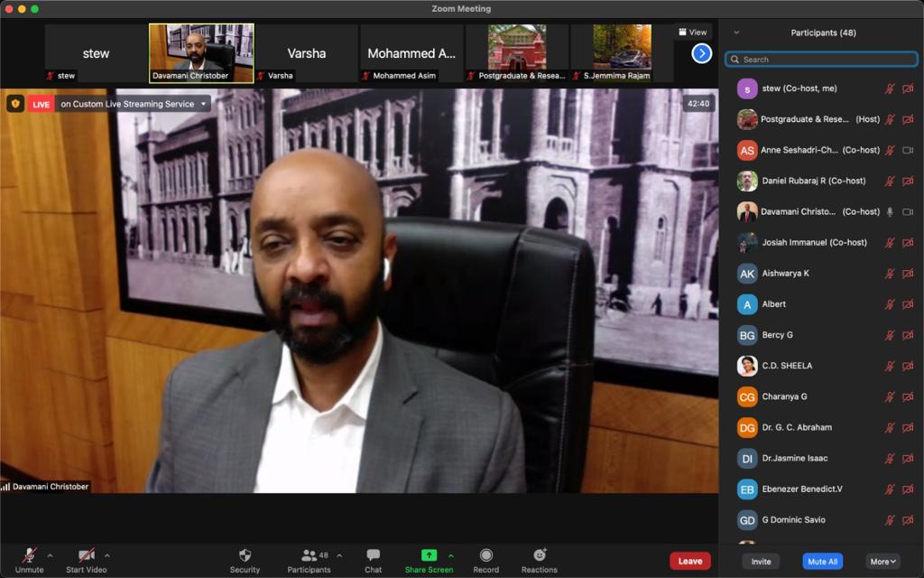
Task: Click the red Leave button
Action: (689, 561)
